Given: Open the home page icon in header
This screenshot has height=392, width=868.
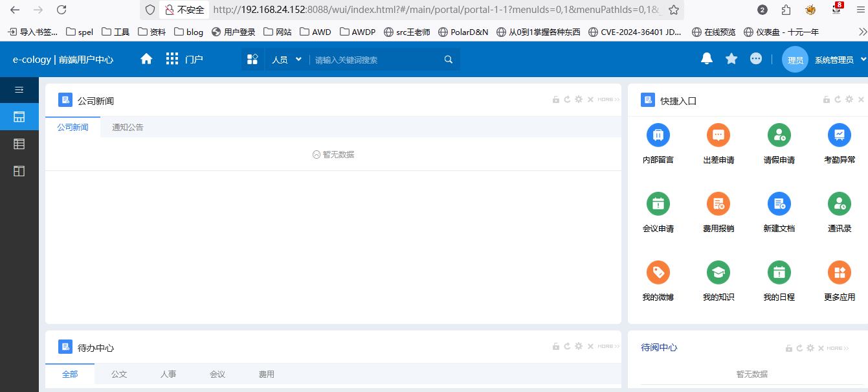Looking at the screenshot, I should (146, 59).
